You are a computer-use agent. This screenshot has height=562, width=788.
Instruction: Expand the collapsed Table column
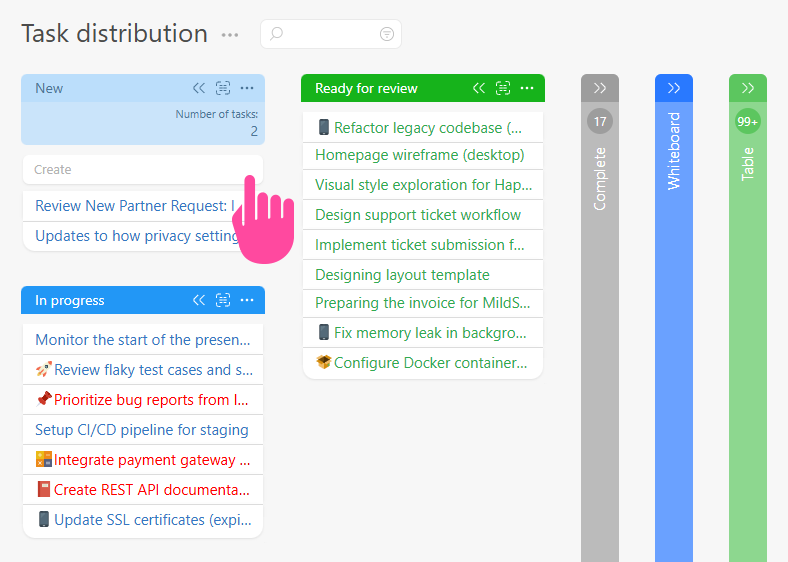tap(748, 88)
